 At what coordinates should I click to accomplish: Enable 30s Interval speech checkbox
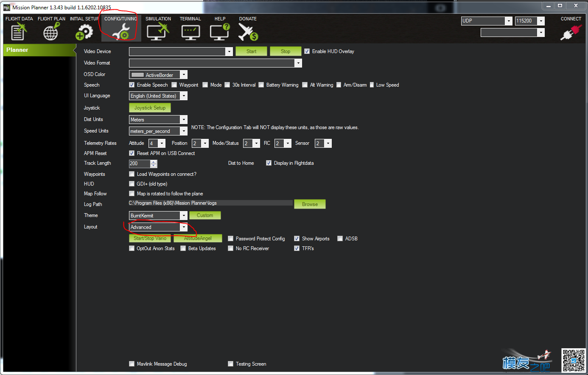click(227, 85)
